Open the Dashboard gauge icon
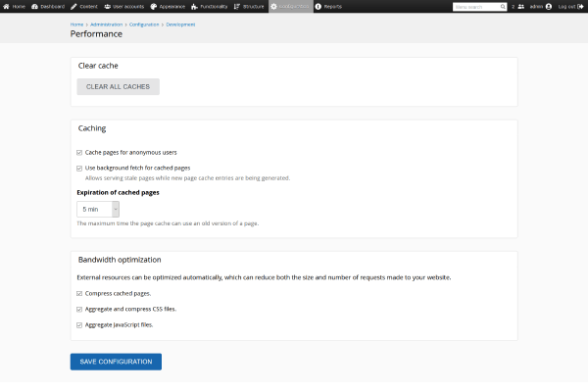 tap(35, 6)
